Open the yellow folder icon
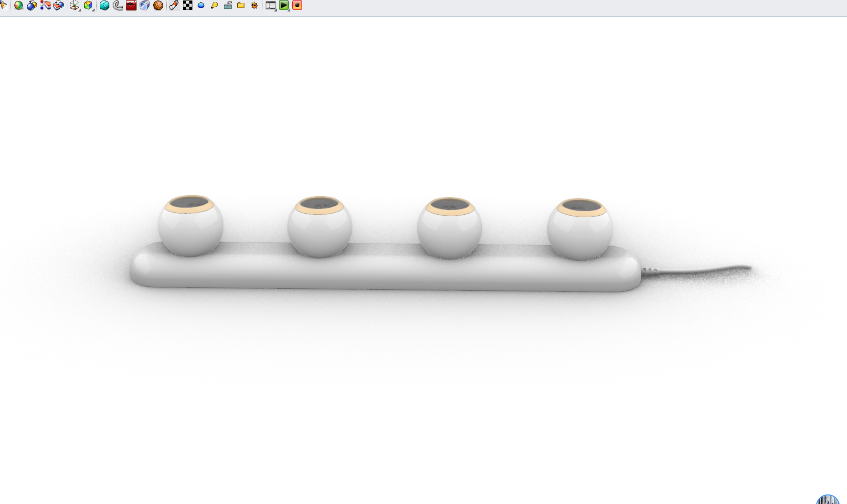 coord(241,6)
